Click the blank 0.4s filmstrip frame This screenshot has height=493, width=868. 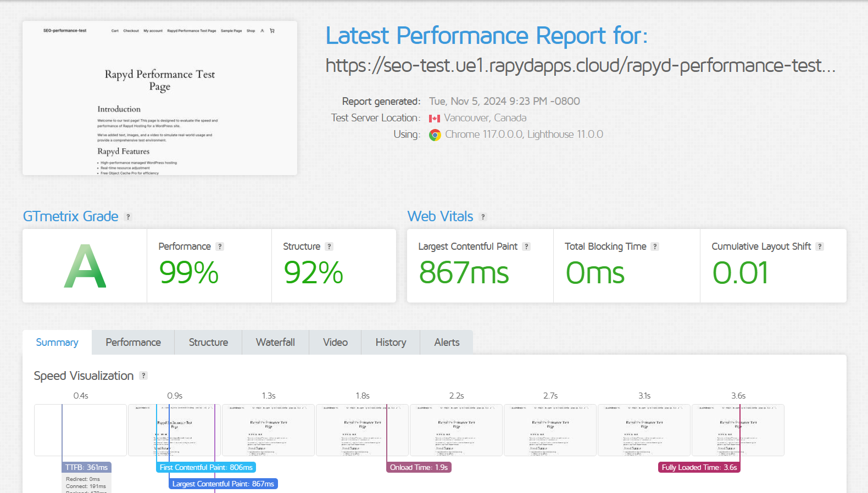pyautogui.click(x=80, y=430)
